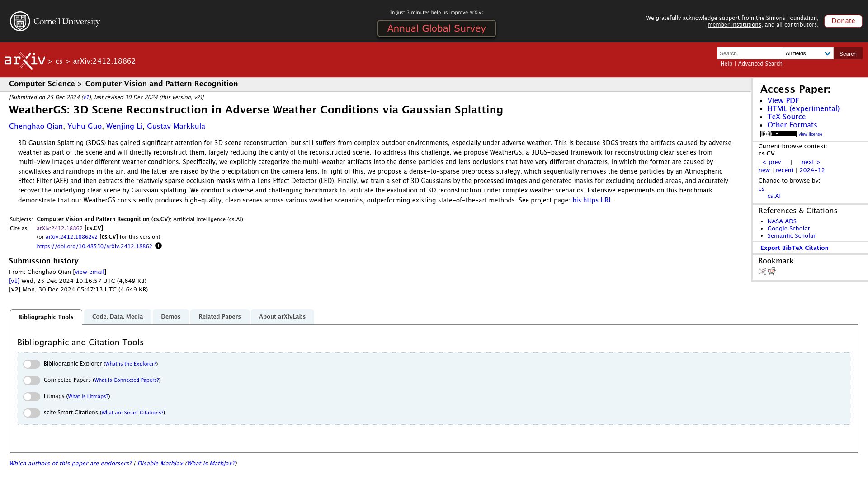Click in the Search input field
This screenshot has height=488, width=868.
[750, 53]
